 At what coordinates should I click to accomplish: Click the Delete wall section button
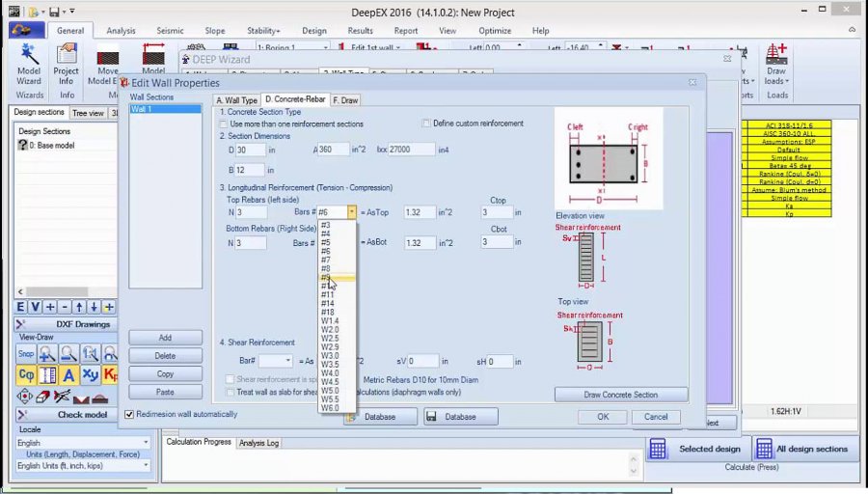click(165, 356)
